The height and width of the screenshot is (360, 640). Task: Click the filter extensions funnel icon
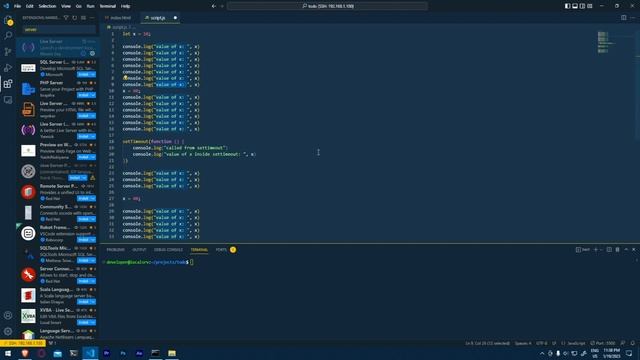pyautogui.click(x=66, y=18)
